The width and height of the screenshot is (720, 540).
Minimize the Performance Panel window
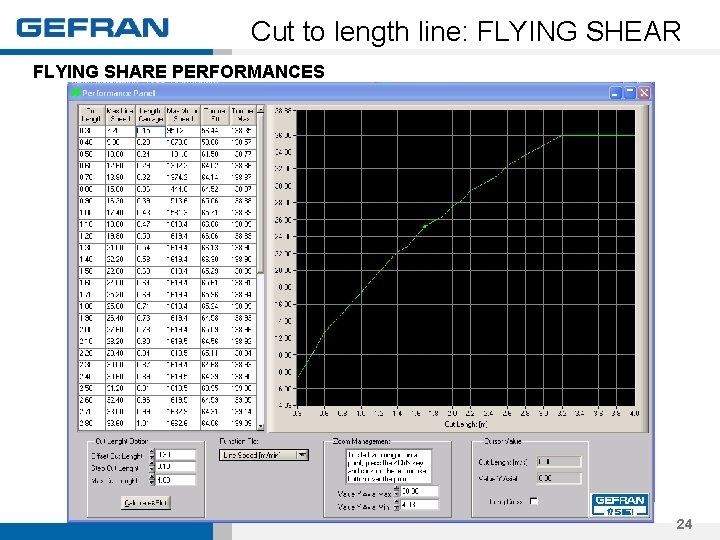tap(615, 93)
